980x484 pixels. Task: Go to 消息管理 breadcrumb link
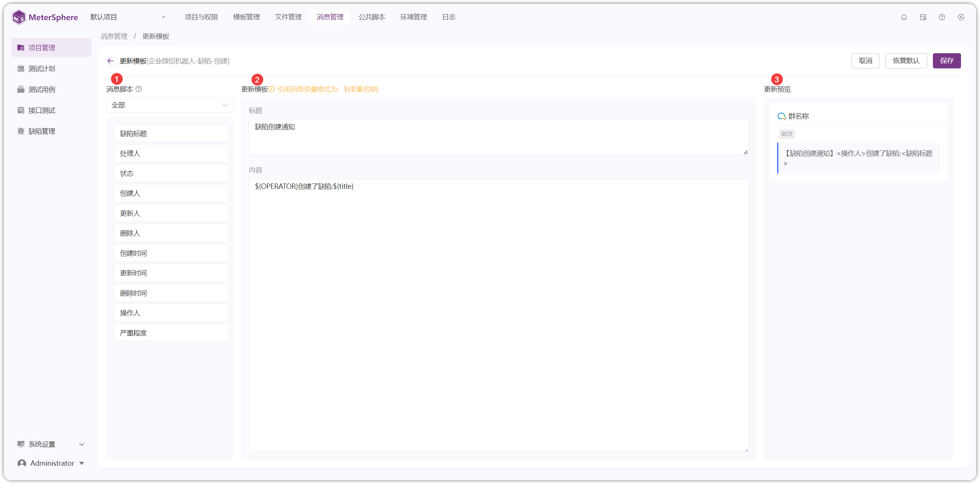point(114,36)
